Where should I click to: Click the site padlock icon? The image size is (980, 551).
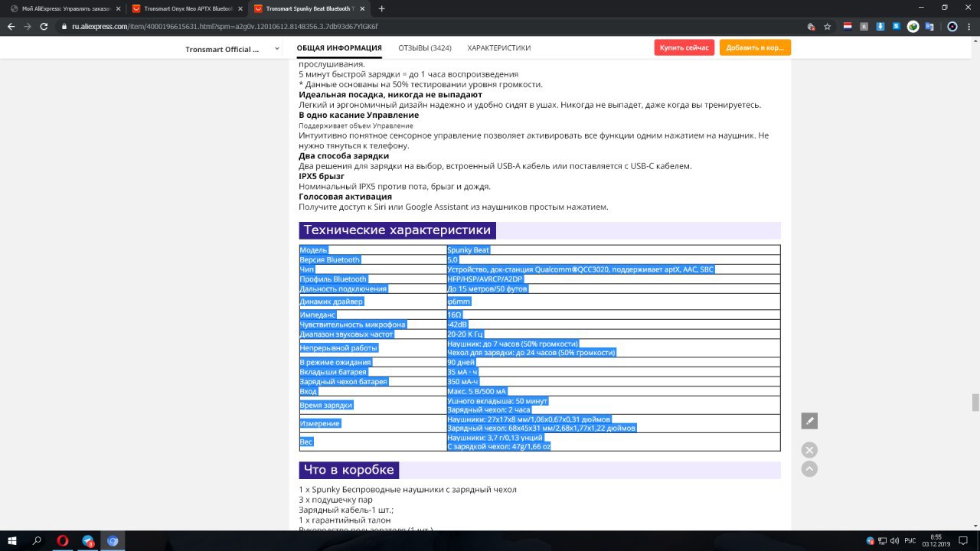[65, 26]
